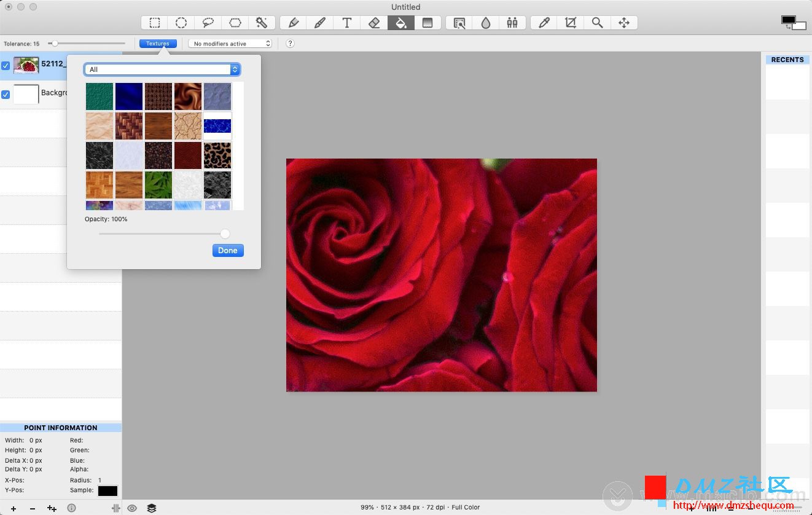Choose the green leaves texture
The height and width of the screenshot is (515, 812).
[x=158, y=185]
